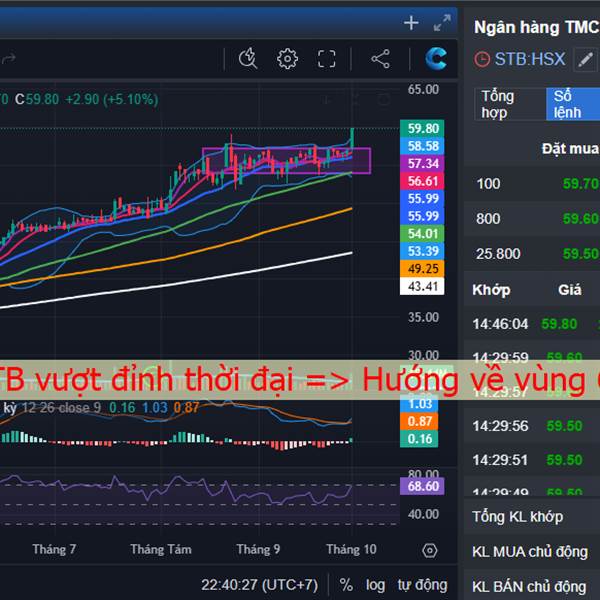
Task: Click the buy order row with 25.800 volume
Action: point(532,254)
